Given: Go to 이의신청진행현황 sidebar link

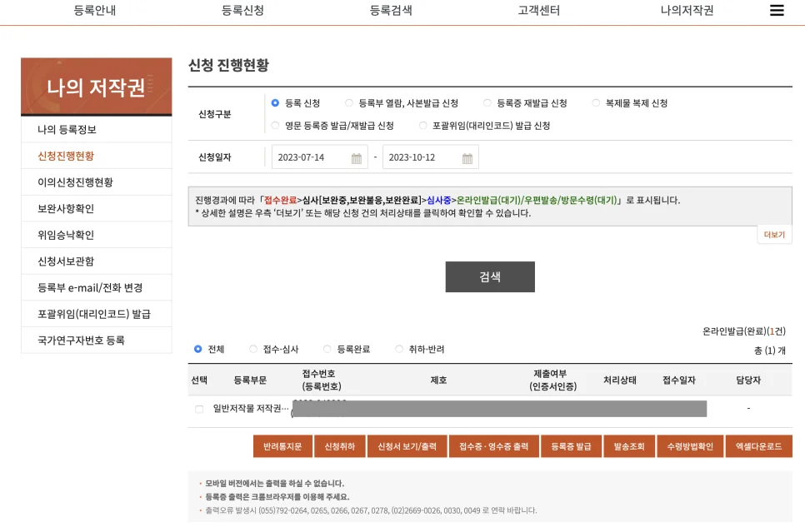Looking at the screenshot, I should (x=75, y=182).
